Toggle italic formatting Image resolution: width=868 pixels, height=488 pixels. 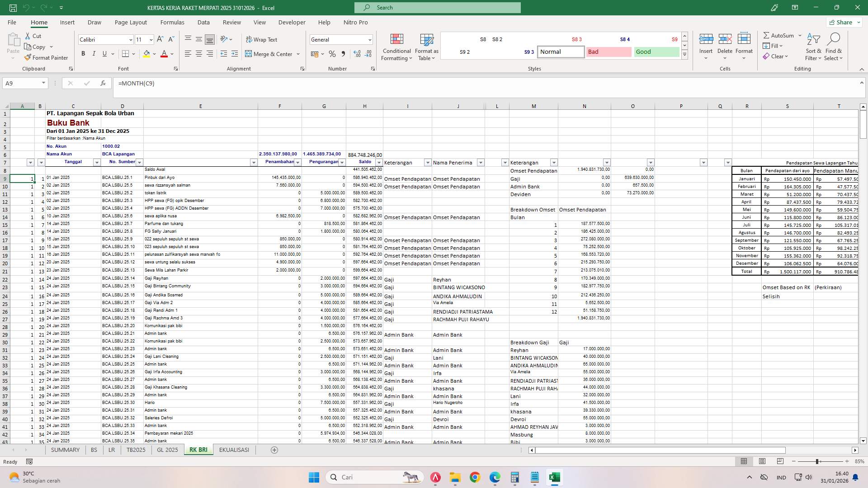94,53
